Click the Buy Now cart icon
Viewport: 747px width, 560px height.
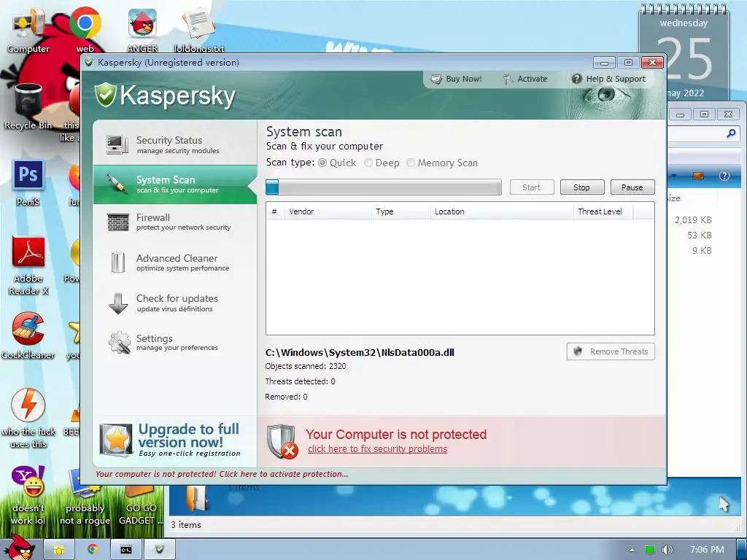[436, 79]
